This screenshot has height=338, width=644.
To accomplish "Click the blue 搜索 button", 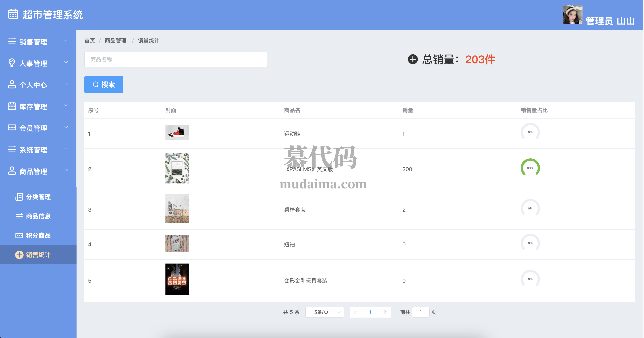I will [x=104, y=85].
